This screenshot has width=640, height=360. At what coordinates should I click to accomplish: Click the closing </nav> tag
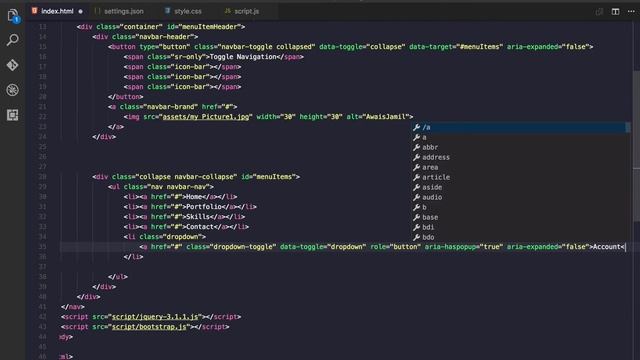(73, 307)
